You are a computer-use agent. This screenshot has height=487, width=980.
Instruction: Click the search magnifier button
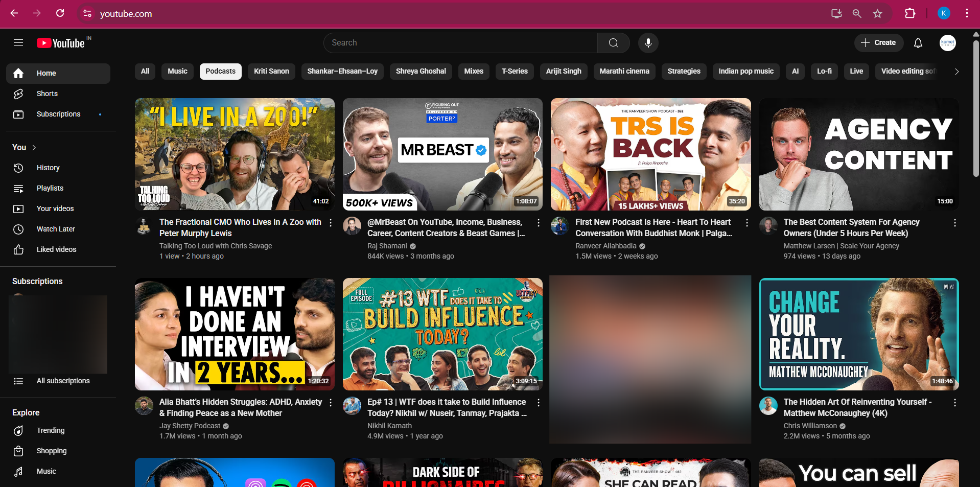tap(613, 43)
